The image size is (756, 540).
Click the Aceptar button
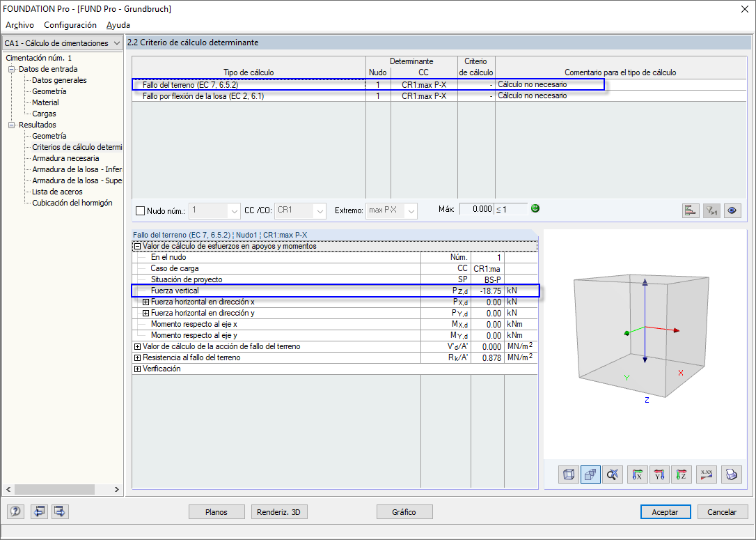[666, 512]
